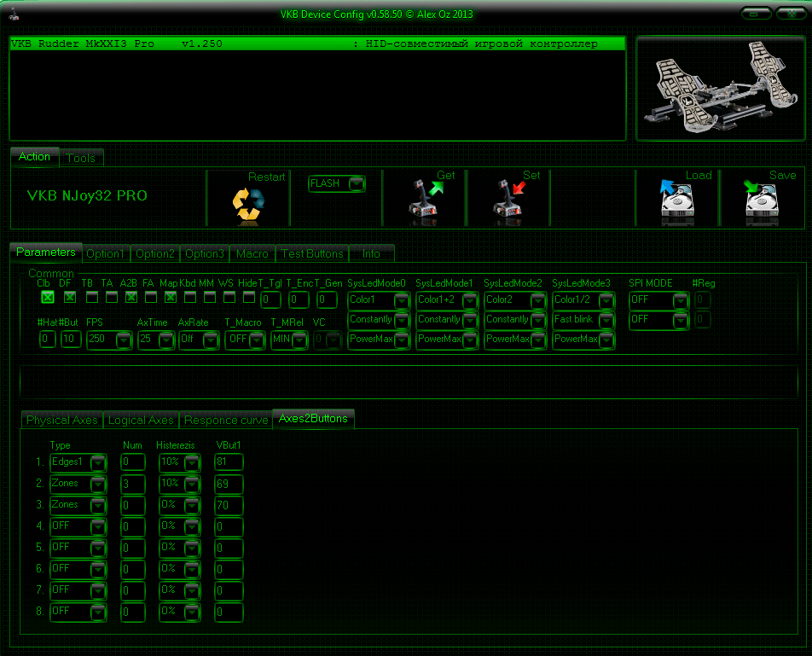Click the #But field showing 10

(71, 340)
